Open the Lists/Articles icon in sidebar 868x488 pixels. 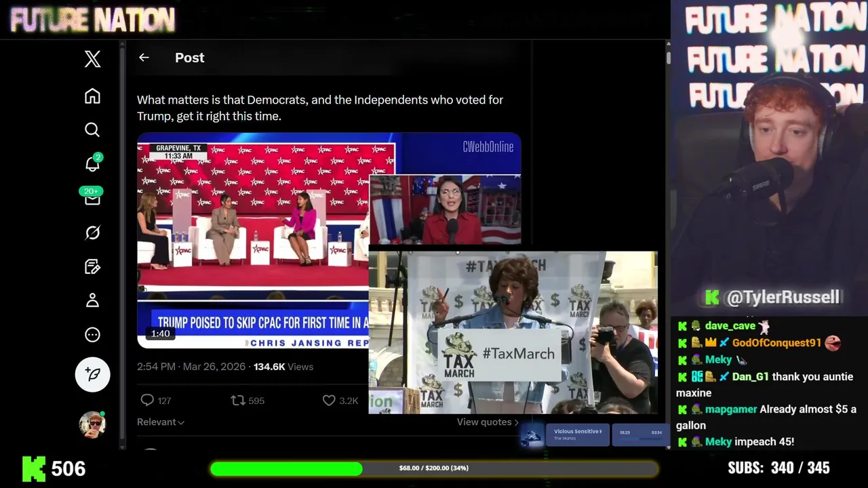click(92, 266)
